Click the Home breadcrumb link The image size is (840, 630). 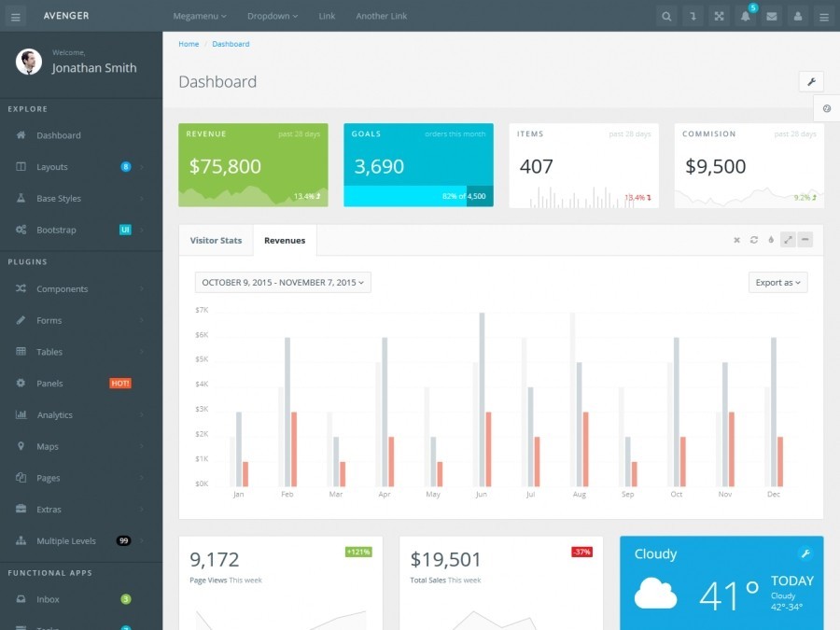point(189,44)
